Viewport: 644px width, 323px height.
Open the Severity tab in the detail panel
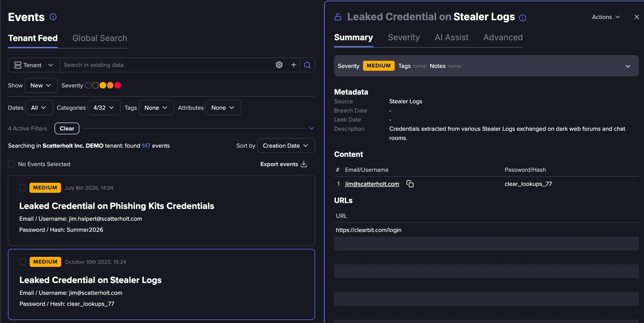click(404, 37)
